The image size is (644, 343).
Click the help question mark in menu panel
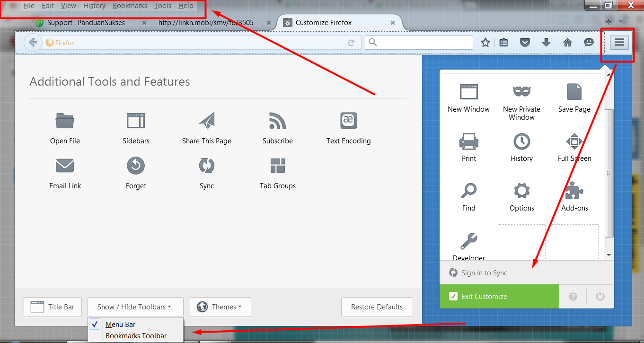click(573, 297)
